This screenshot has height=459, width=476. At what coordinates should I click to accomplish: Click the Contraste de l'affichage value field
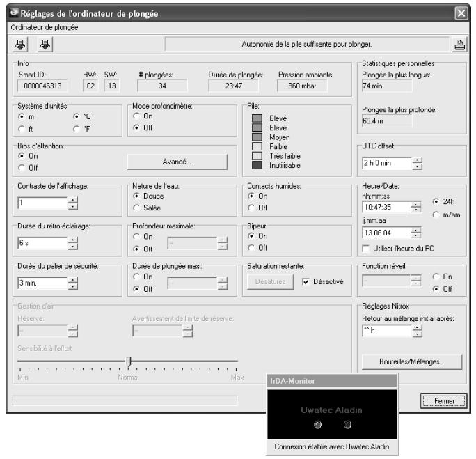(x=43, y=203)
